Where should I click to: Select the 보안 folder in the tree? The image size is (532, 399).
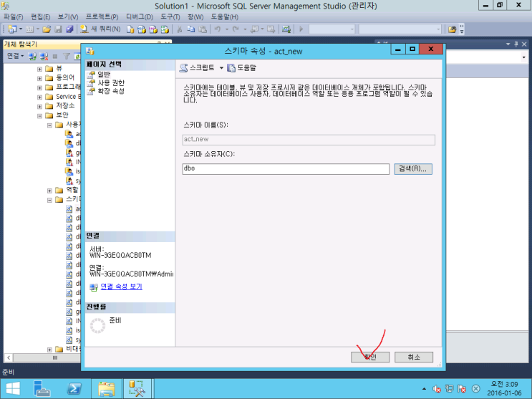62,115
